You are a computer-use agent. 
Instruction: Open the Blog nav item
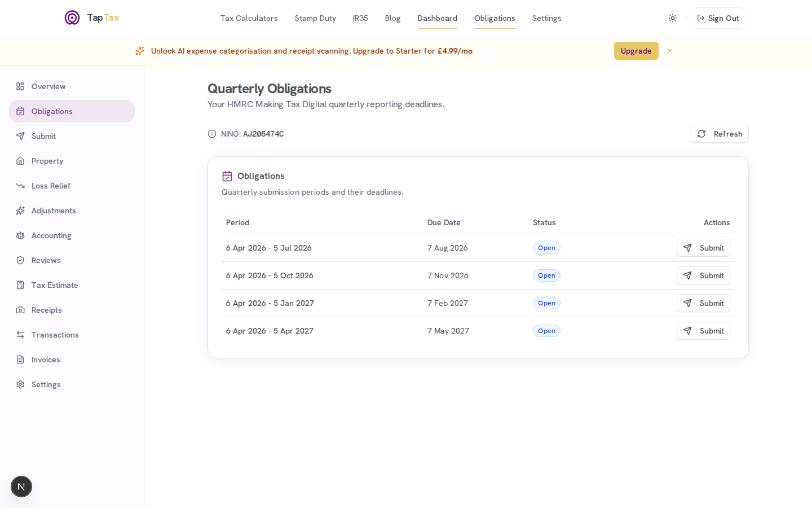click(392, 18)
